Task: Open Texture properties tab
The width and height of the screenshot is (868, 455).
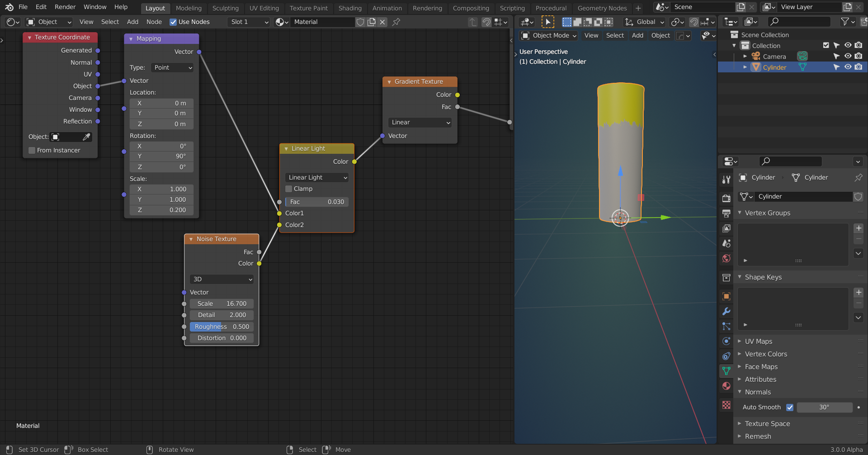Action: tap(726, 405)
